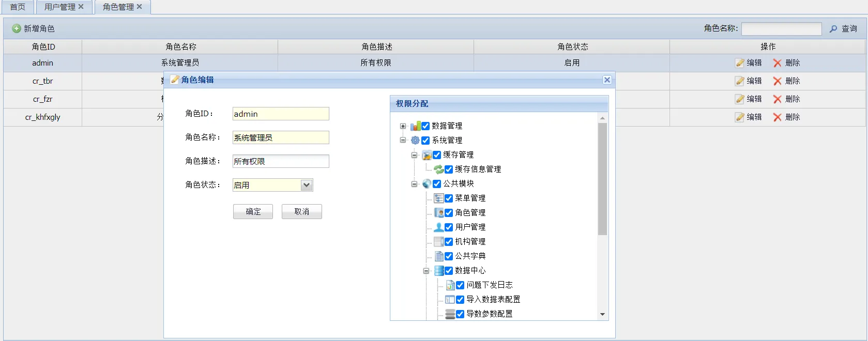Collapse the 公共模块 tree node
Image resolution: width=868 pixels, height=341 pixels.
click(414, 184)
